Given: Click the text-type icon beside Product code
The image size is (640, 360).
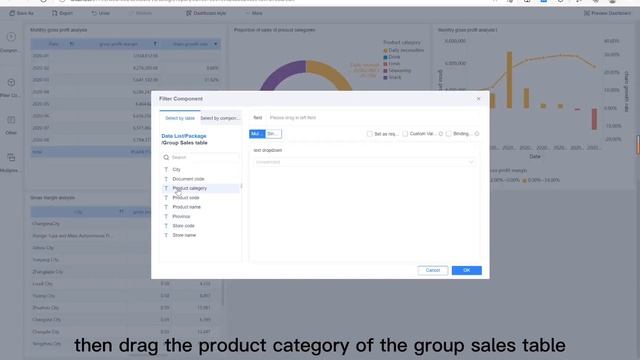Looking at the screenshot, I should [166, 198].
